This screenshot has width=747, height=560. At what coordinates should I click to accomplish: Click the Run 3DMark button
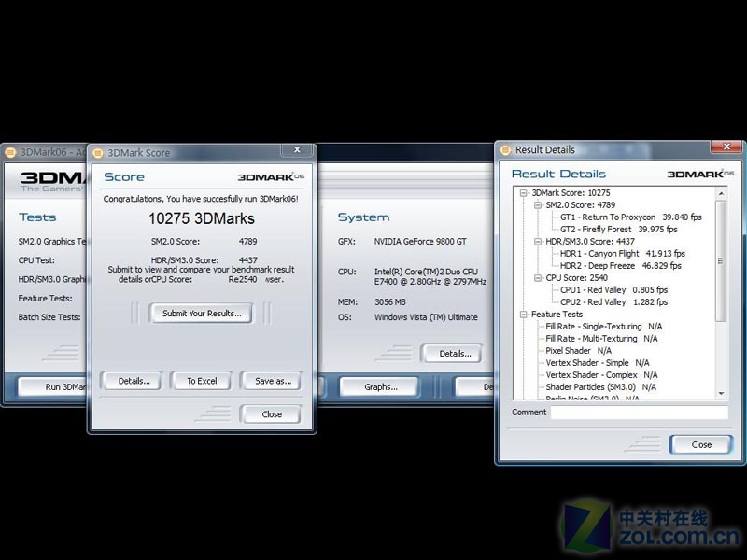click(x=53, y=386)
